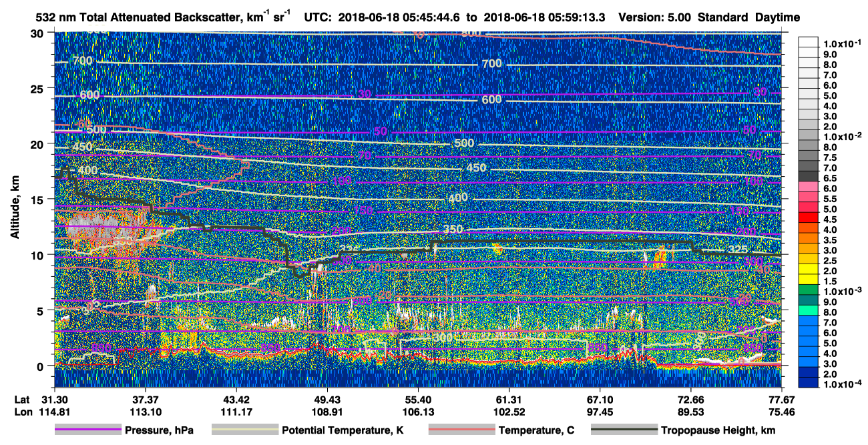Click latitude value 77.67
The image size is (868, 445).
[781, 399]
